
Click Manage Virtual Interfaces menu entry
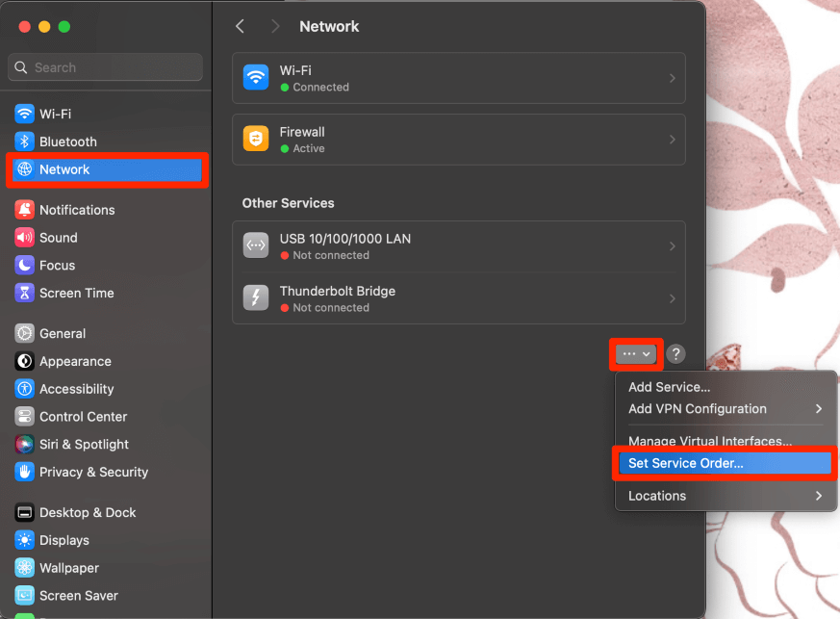(710, 441)
